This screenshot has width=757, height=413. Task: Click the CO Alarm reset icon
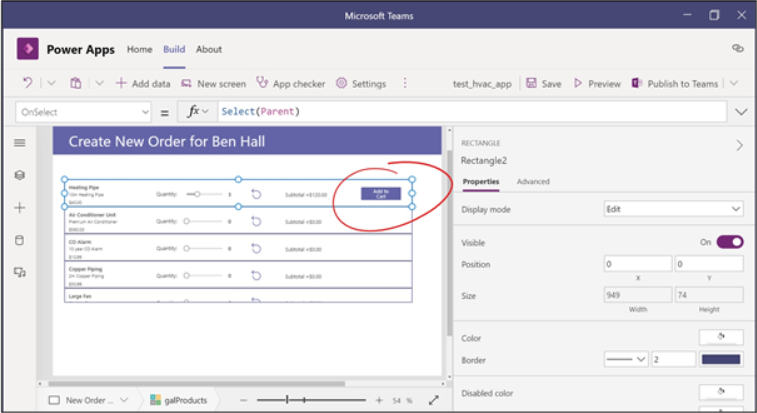coord(256,248)
